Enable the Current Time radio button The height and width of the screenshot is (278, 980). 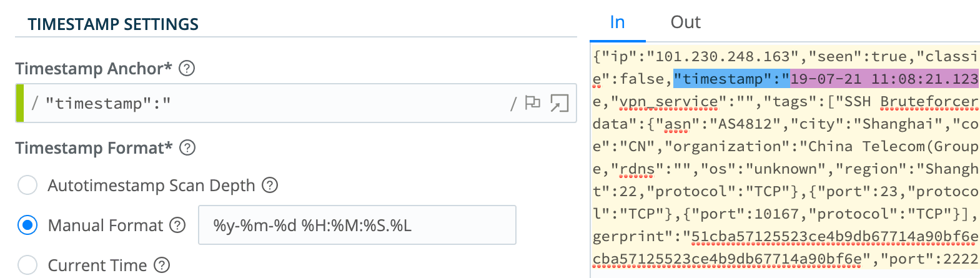click(27, 266)
